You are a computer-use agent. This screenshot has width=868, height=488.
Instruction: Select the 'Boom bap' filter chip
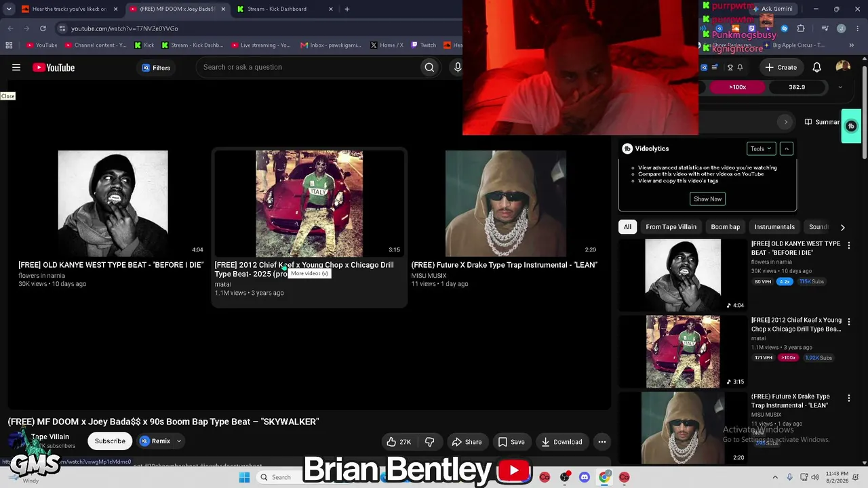click(x=726, y=227)
